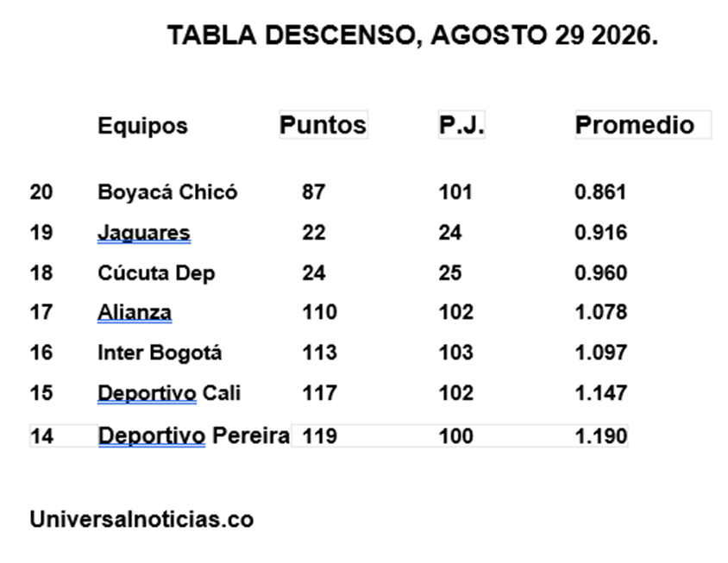Click the title TABLA DESCENSO, AGOSTO 29 2026

pos(412,35)
